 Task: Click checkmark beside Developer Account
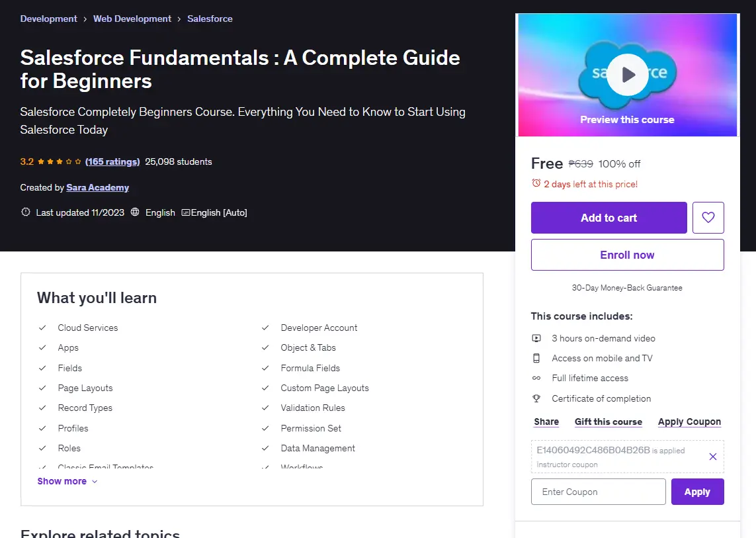(265, 328)
